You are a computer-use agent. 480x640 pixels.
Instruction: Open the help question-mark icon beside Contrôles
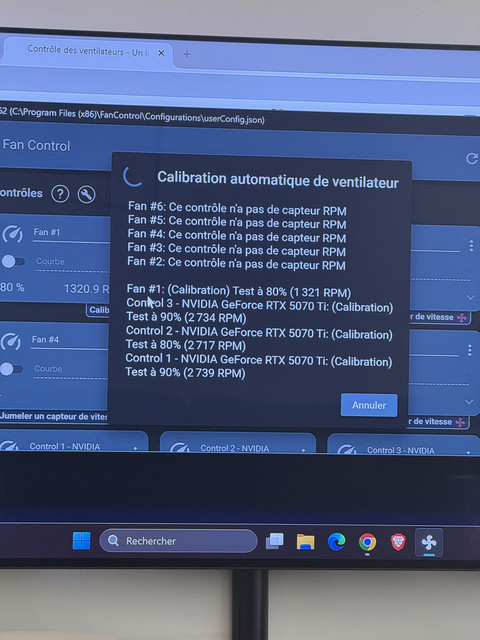[x=60, y=194]
